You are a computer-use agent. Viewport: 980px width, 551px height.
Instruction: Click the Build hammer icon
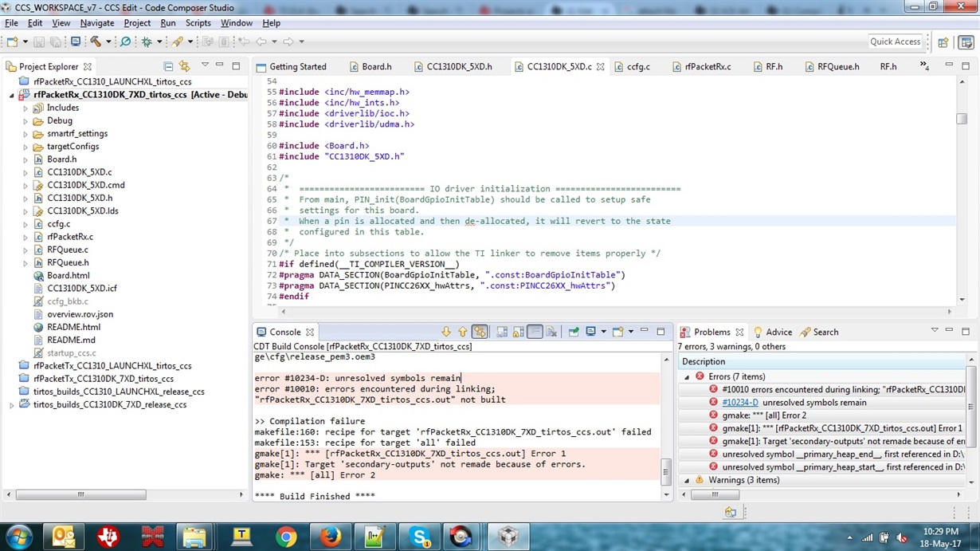coord(96,41)
